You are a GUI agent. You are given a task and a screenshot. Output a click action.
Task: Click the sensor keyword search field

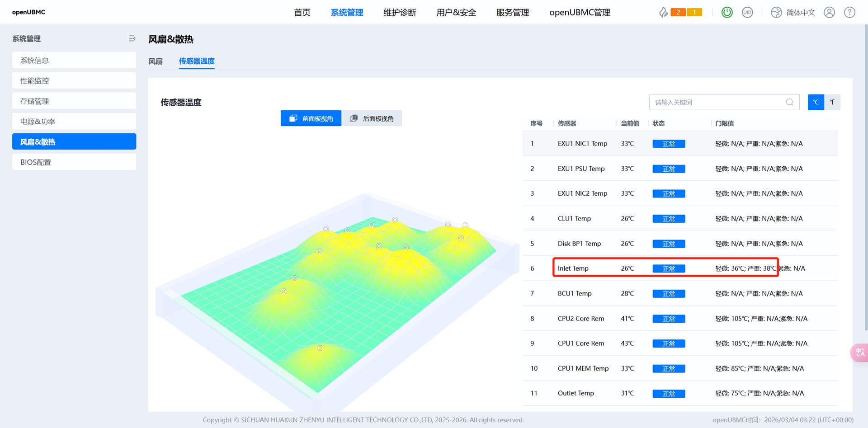click(x=719, y=102)
